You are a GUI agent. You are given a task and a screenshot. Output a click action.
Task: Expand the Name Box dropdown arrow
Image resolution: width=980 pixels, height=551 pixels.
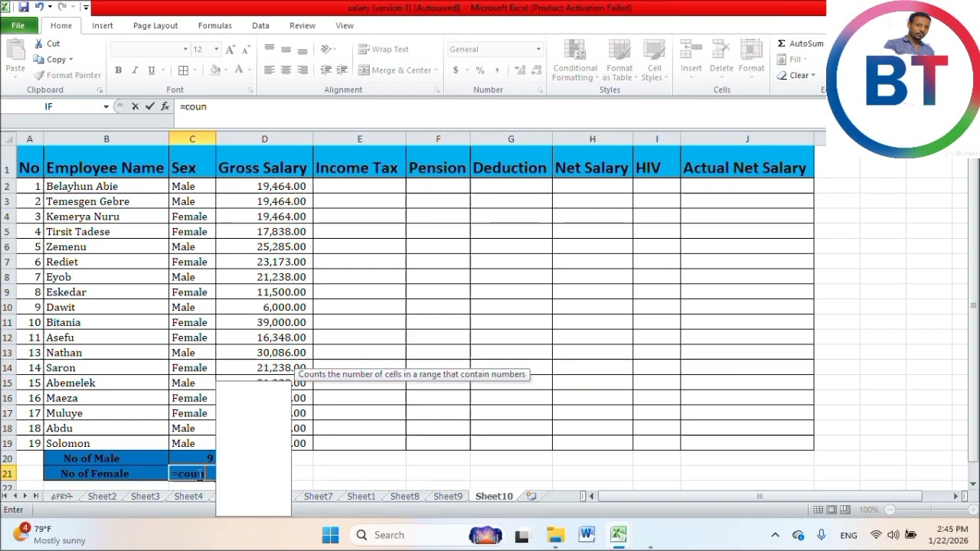click(x=106, y=106)
